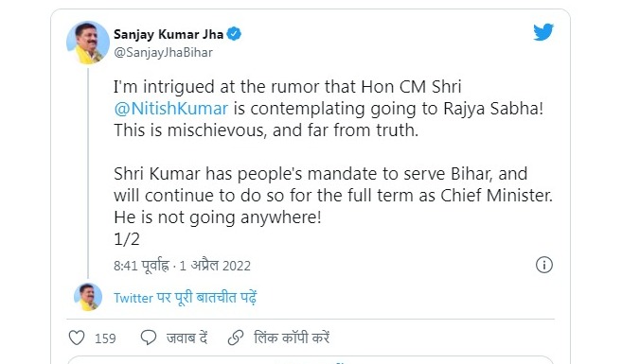
Task: Open the @SanjayJhaBihar handle
Action: pos(163,53)
